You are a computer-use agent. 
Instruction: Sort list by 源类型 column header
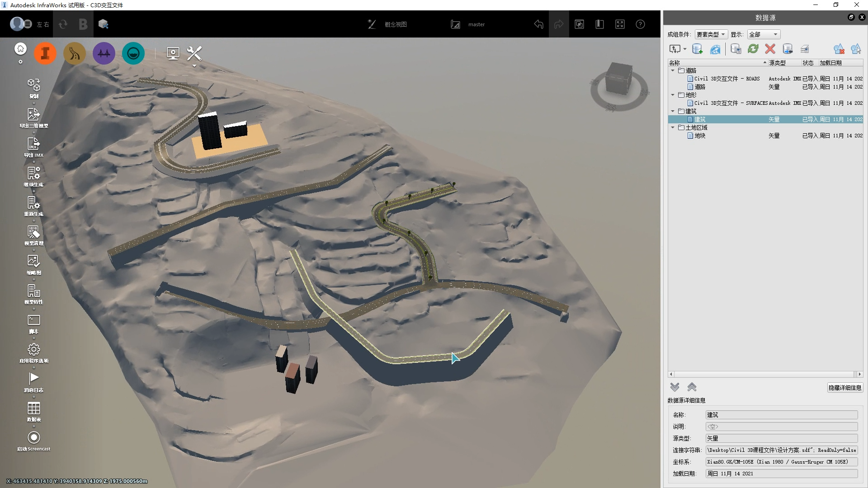(777, 63)
